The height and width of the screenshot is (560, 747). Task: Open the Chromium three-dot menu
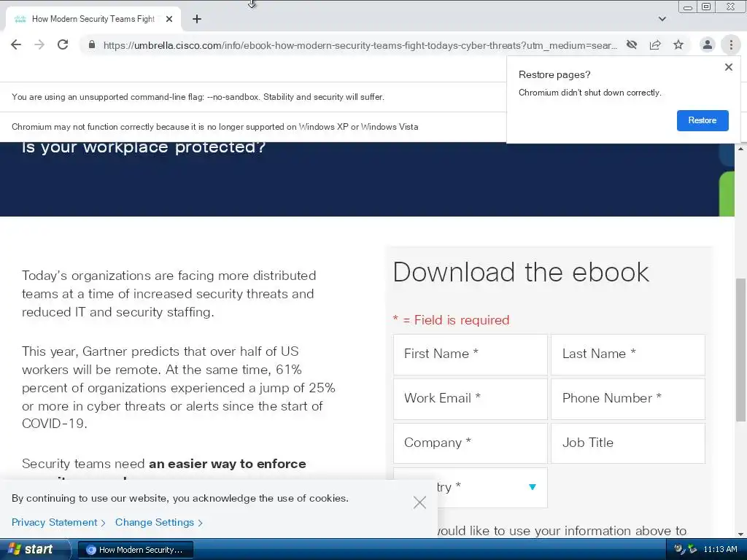coord(731,44)
